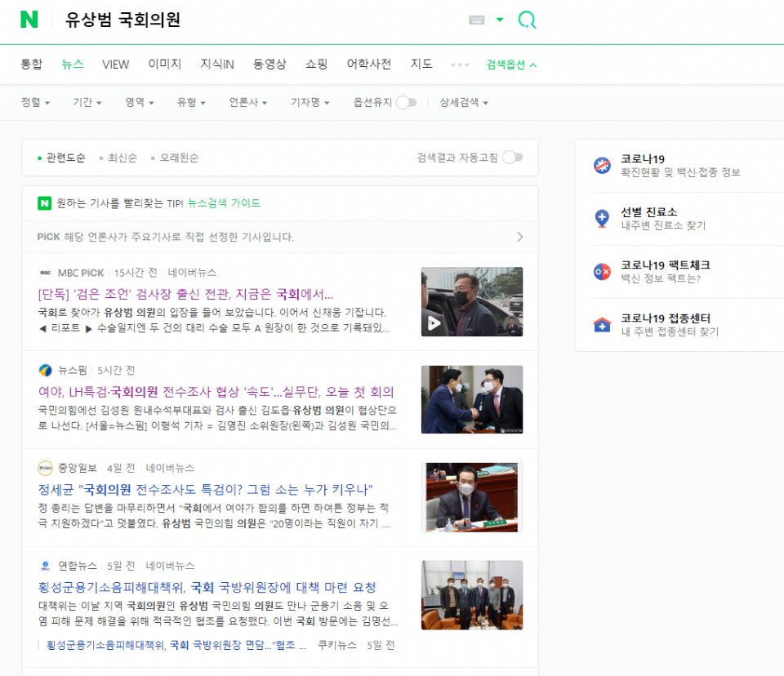Open 네이버뉴스 link on the 연합뉴스 article

(x=170, y=566)
